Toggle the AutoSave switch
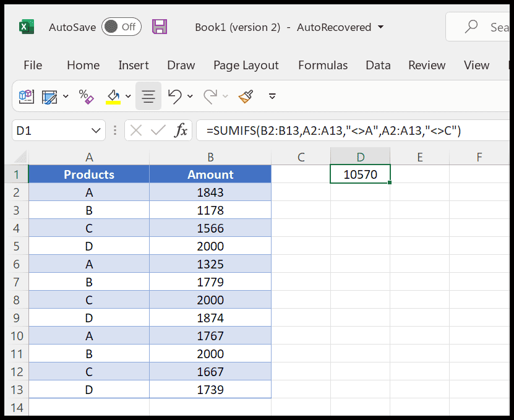The width and height of the screenshot is (514, 420). pyautogui.click(x=121, y=27)
